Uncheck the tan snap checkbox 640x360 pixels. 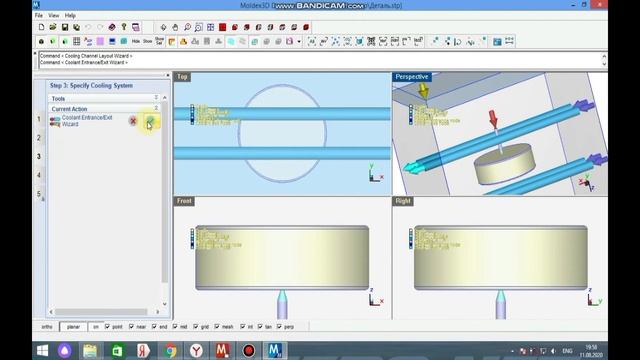click(260, 327)
